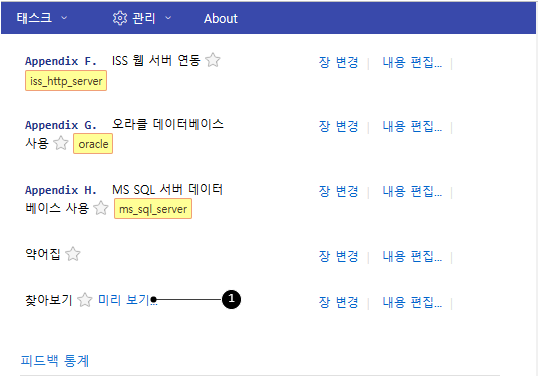This screenshot has width=539, height=377.
Task: Open the About menu item
Action: (221, 19)
